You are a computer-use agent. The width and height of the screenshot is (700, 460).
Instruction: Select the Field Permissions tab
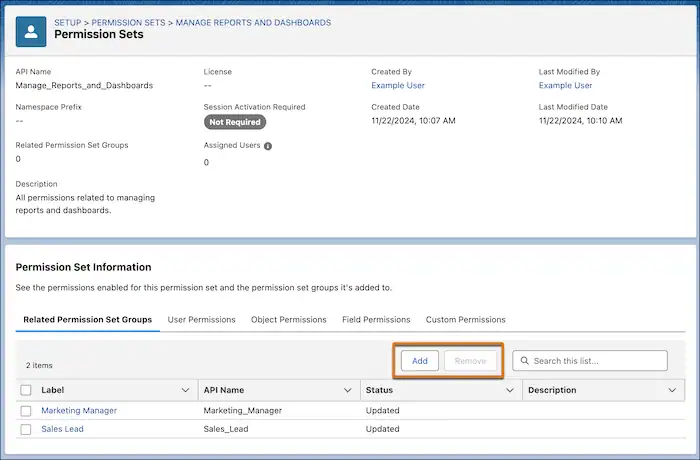point(376,320)
